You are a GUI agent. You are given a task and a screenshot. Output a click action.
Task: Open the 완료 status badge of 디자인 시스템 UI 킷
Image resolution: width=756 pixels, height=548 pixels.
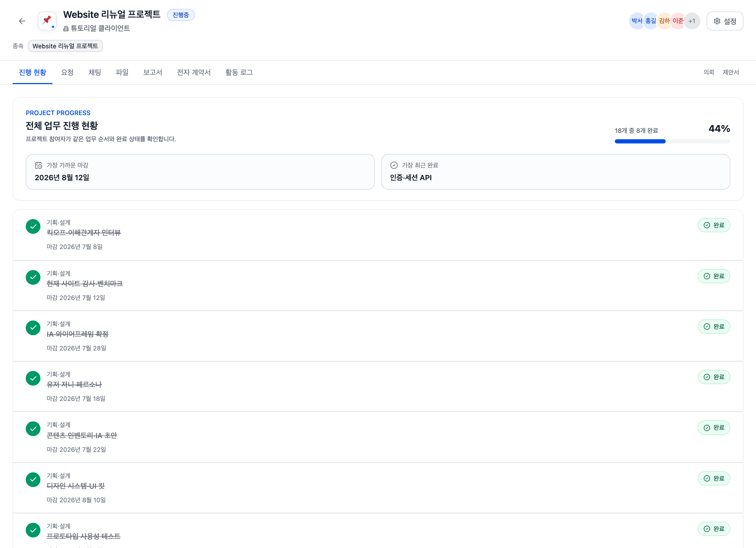pyautogui.click(x=714, y=478)
